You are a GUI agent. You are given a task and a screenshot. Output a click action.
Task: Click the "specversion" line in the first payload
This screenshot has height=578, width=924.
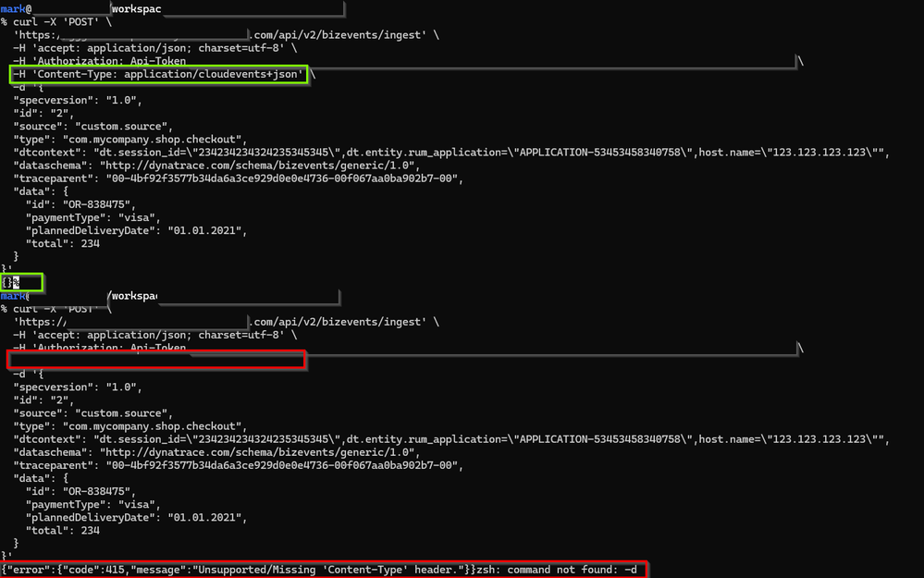pyautogui.click(x=78, y=100)
